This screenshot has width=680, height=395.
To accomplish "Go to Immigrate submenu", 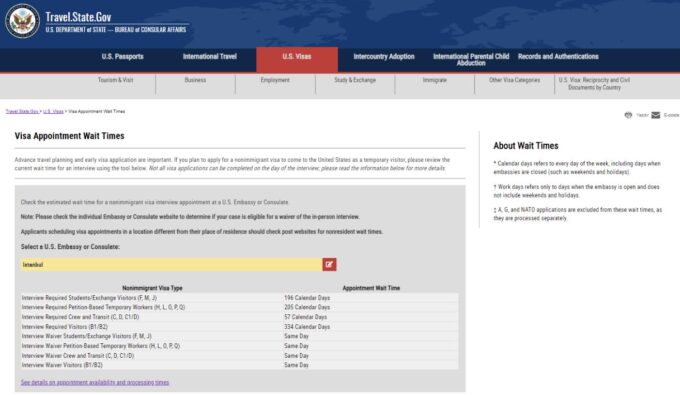I will pos(435,80).
